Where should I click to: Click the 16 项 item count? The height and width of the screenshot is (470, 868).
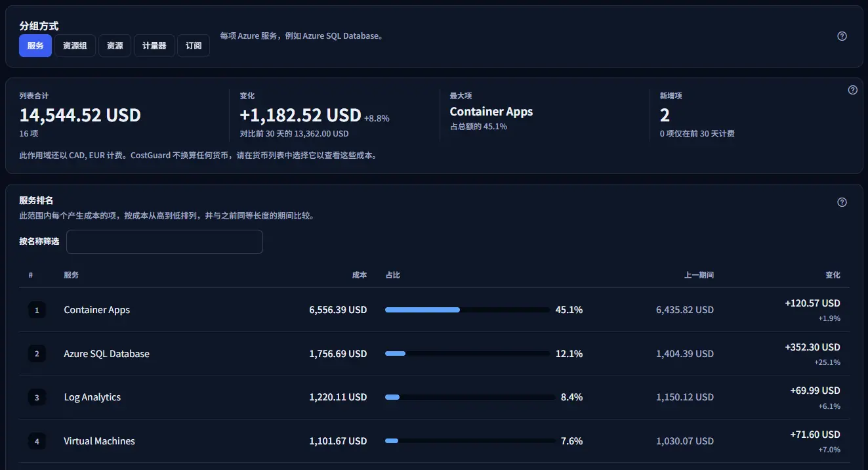coord(29,133)
